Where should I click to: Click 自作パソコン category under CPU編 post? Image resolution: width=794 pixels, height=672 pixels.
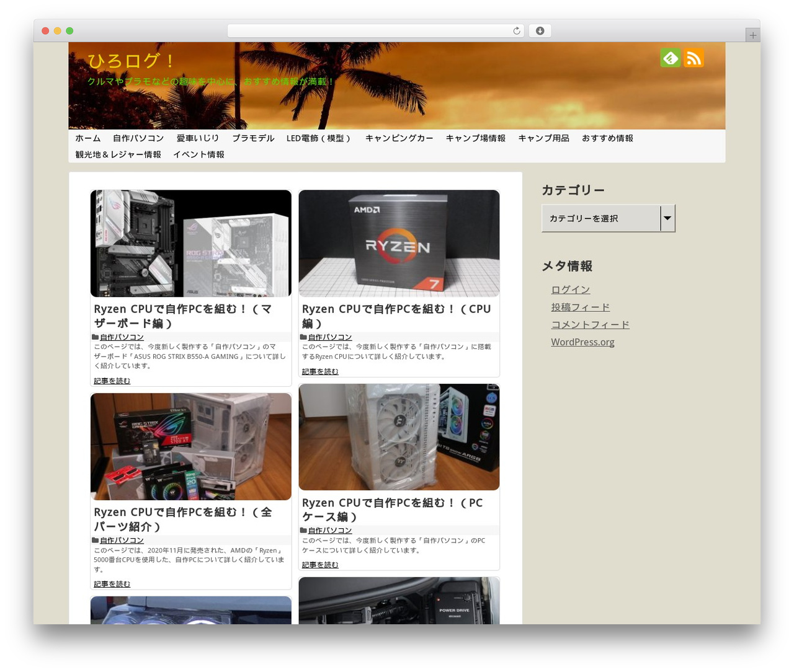coord(330,337)
